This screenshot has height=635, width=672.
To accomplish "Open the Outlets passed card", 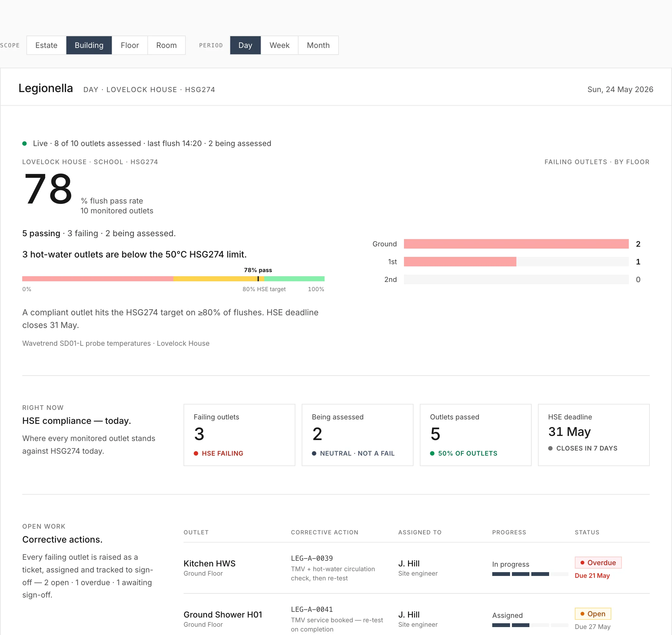I will coord(476,435).
